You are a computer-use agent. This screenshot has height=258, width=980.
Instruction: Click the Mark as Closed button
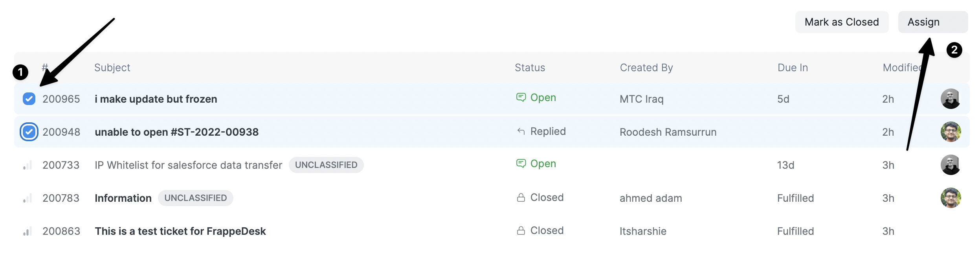tap(841, 22)
